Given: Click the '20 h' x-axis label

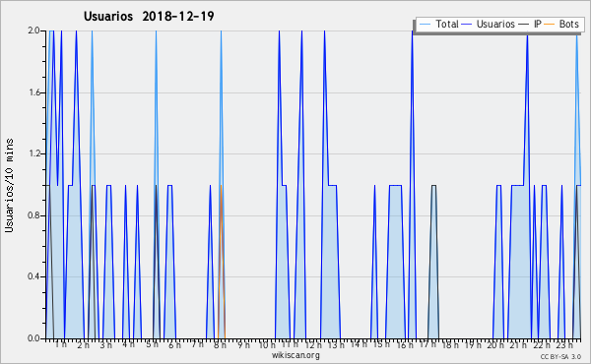Looking at the screenshot, I should click(495, 344).
